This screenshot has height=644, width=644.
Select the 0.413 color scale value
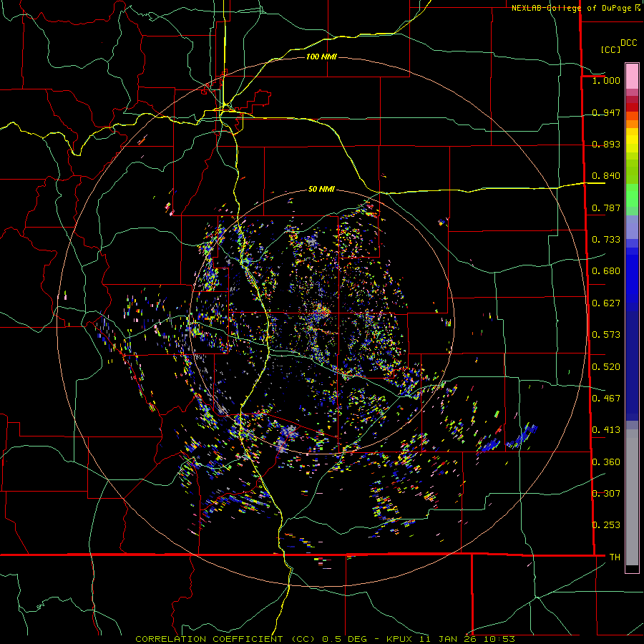pyautogui.click(x=606, y=430)
